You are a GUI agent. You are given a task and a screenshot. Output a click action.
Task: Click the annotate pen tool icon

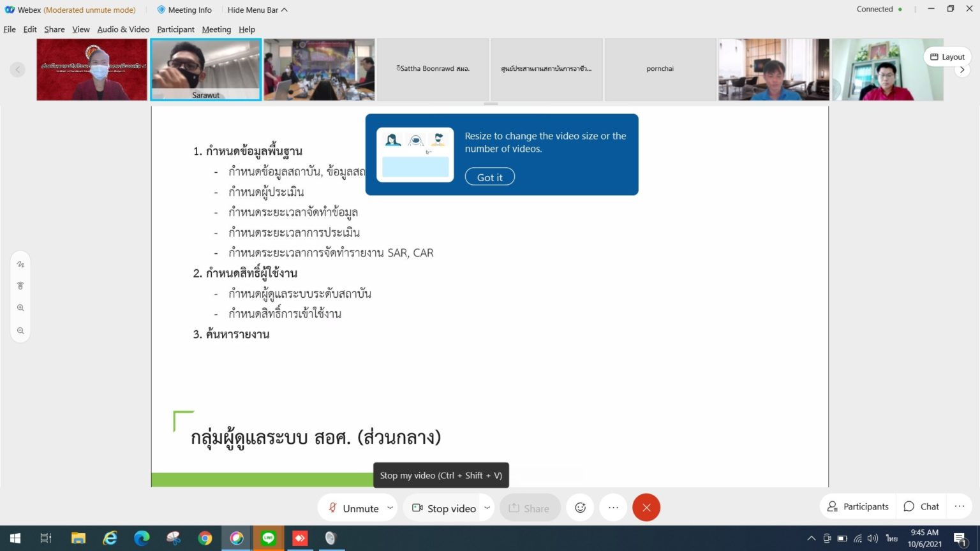click(20, 264)
